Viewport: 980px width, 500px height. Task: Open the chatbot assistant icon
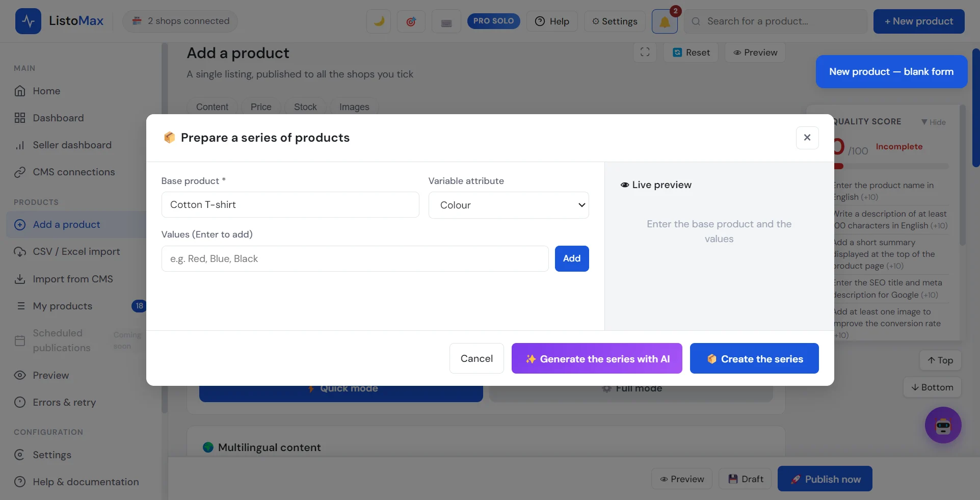pos(943,425)
